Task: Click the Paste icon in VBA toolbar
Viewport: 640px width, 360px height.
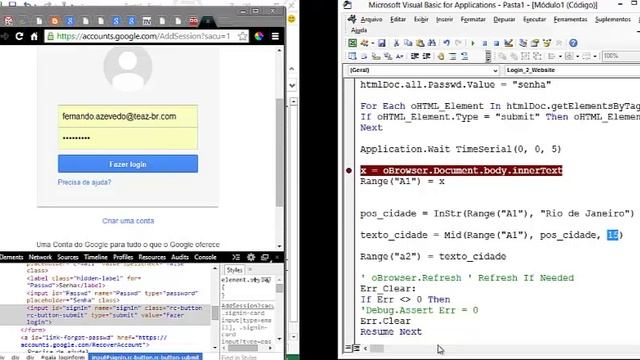Action: tap(420, 43)
